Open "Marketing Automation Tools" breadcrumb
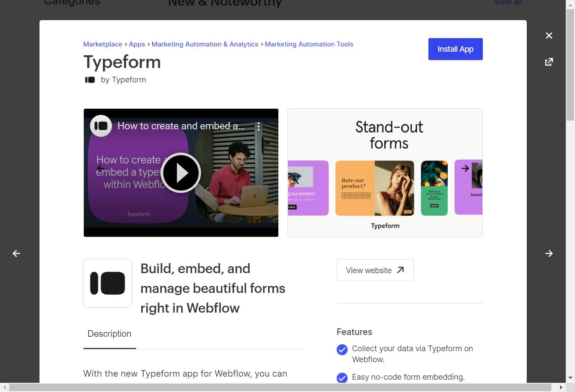 point(309,44)
